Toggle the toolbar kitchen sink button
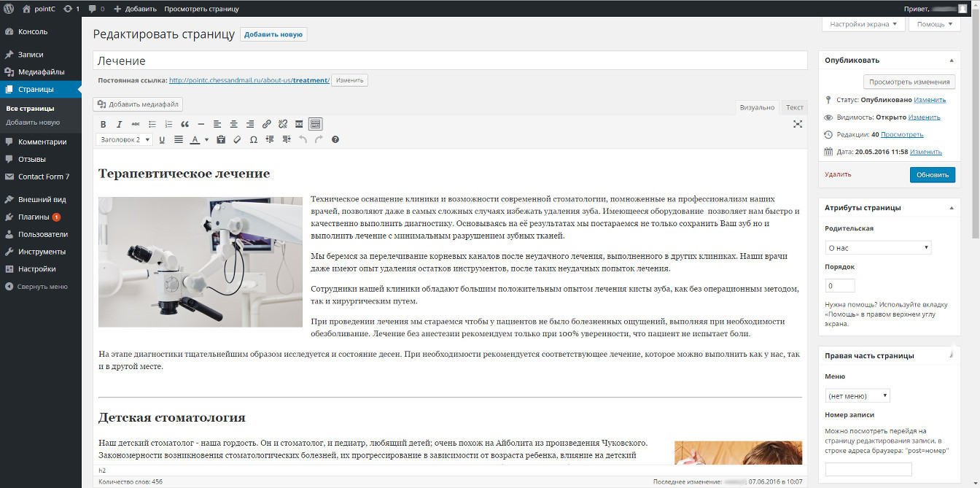 pyautogui.click(x=315, y=124)
